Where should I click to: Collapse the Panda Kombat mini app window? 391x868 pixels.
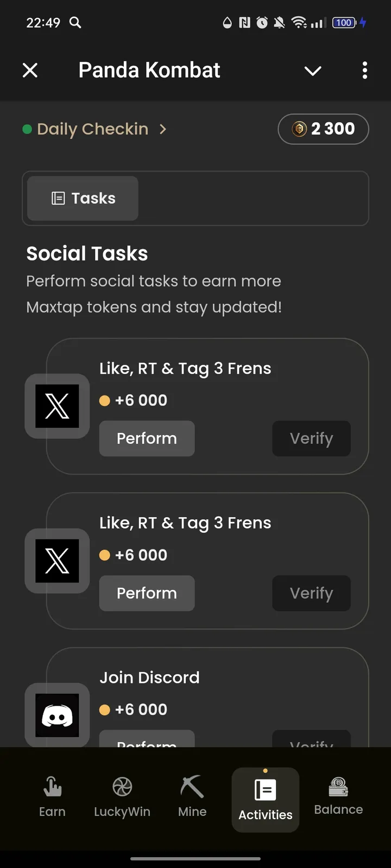click(313, 71)
